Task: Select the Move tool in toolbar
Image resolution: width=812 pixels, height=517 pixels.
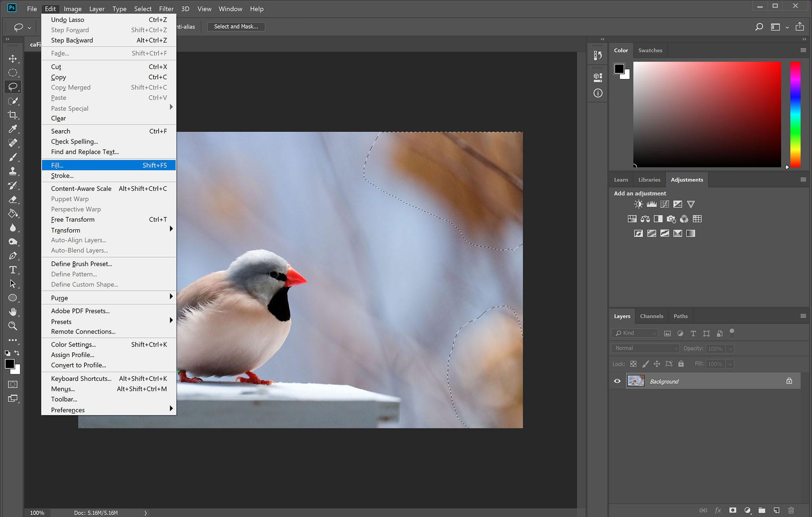Action: tap(12, 58)
